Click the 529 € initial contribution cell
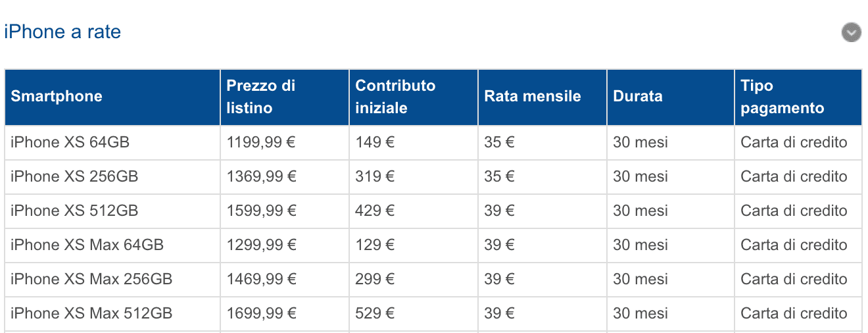 point(414,313)
